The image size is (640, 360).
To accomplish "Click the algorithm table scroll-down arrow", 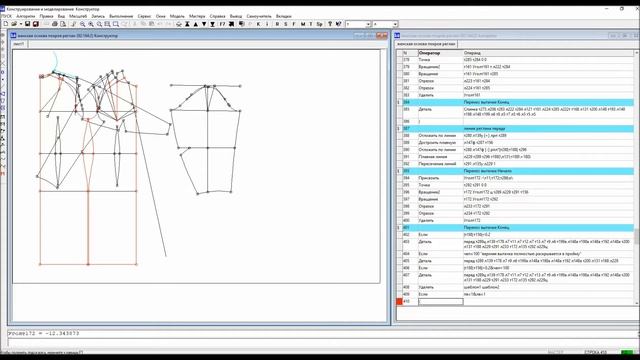I will pos(636,303).
